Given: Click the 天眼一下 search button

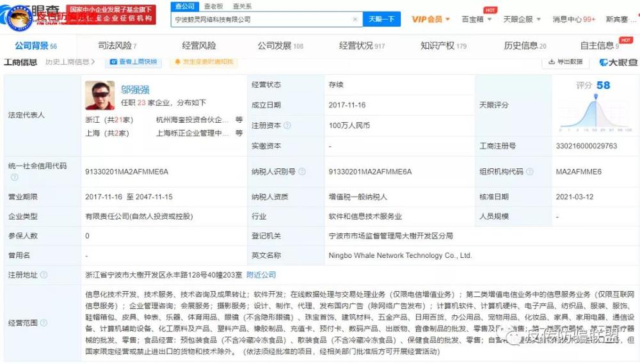Looking at the screenshot, I should [381, 19].
